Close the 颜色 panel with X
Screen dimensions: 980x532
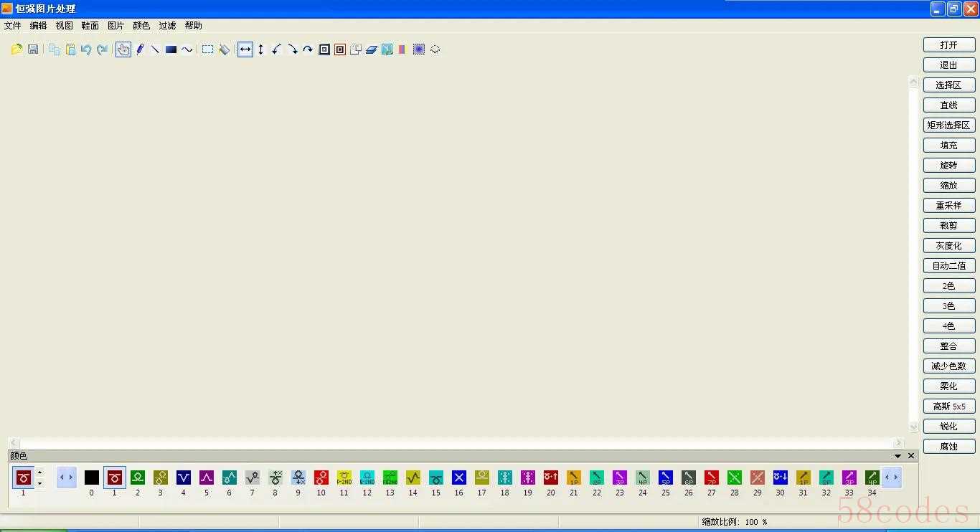[x=911, y=456]
